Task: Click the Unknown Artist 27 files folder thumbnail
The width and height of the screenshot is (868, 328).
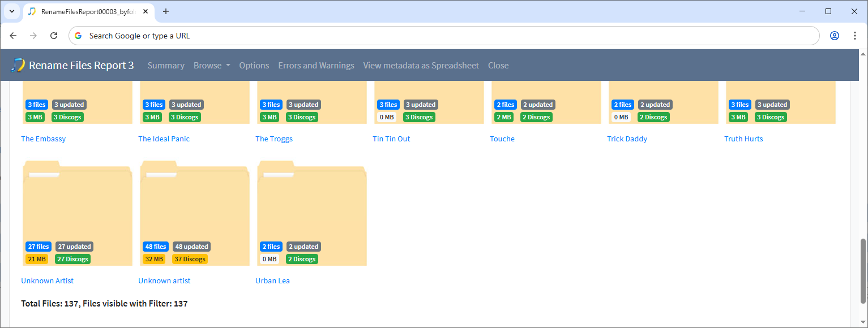Action: [x=78, y=213]
